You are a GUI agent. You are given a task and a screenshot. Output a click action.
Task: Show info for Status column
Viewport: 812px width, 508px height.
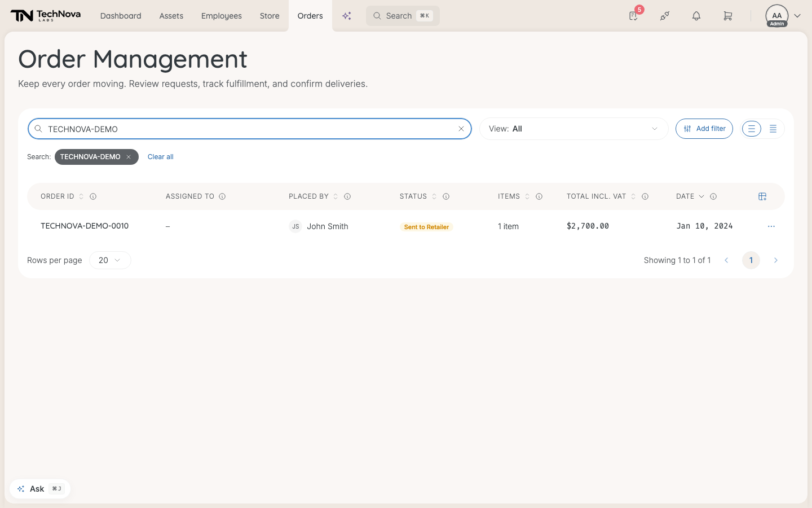point(446,196)
